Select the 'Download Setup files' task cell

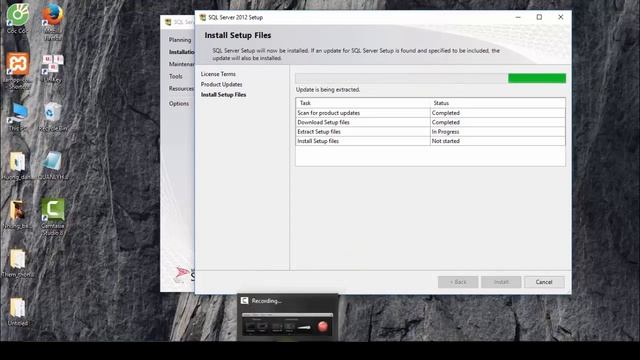tap(363, 122)
